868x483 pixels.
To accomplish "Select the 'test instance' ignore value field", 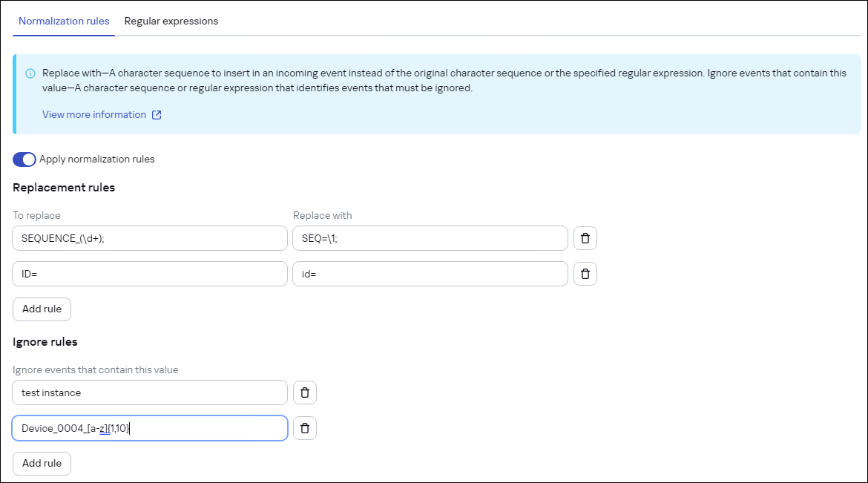I will click(148, 392).
